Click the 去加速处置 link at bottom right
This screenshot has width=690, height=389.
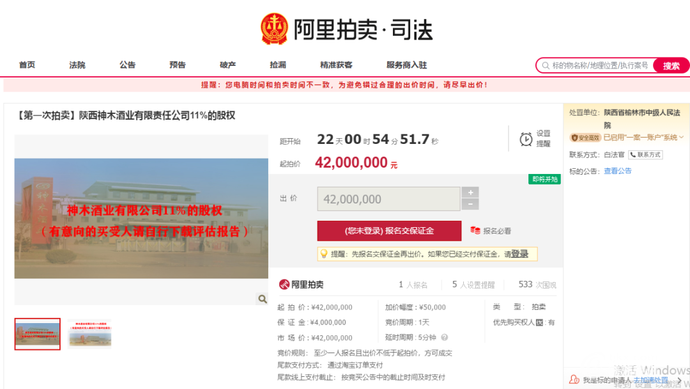(651, 380)
